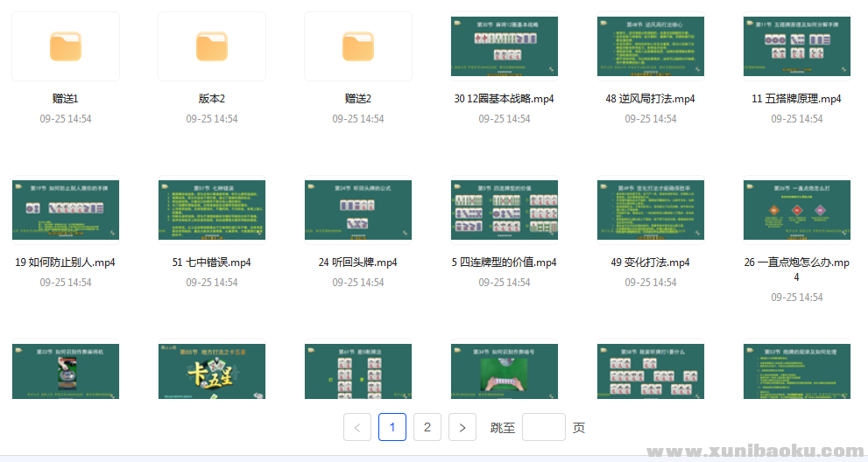Open the 赠送1 folder icon
This screenshot has height=462, width=868.
66,46
